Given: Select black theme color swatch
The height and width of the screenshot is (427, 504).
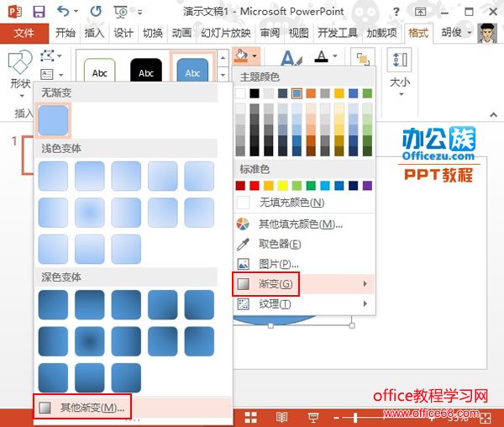Looking at the screenshot, I should coord(255,93).
